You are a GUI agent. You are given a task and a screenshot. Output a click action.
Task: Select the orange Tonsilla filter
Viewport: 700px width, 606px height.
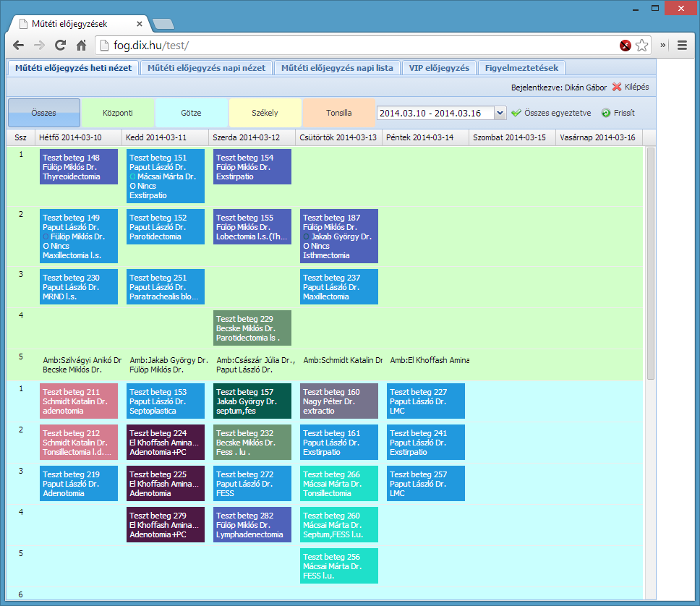pyautogui.click(x=339, y=113)
